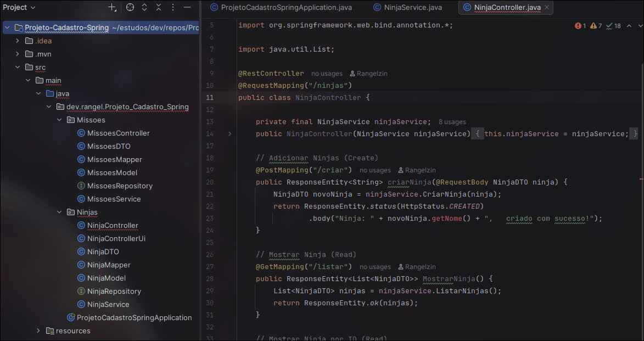
Task: Expand the .idea folder
Action: tap(17, 41)
